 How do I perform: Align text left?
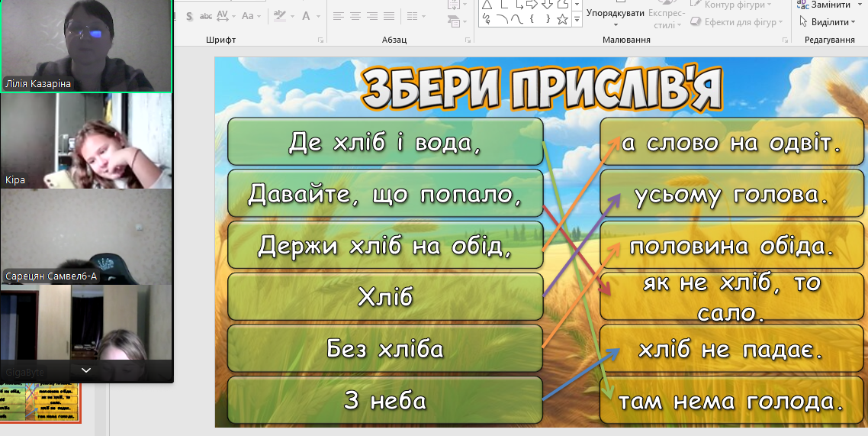pyautogui.click(x=338, y=16)
